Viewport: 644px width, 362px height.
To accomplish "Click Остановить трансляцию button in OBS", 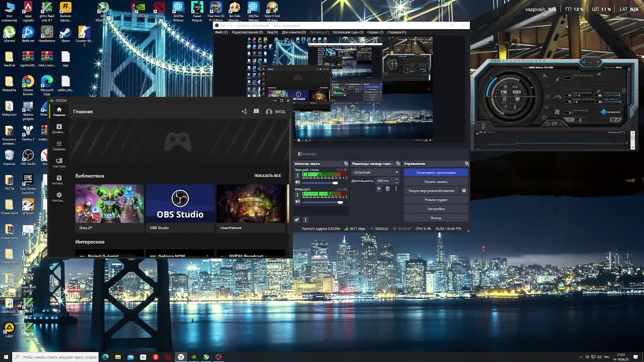I will tap(436, 172).
